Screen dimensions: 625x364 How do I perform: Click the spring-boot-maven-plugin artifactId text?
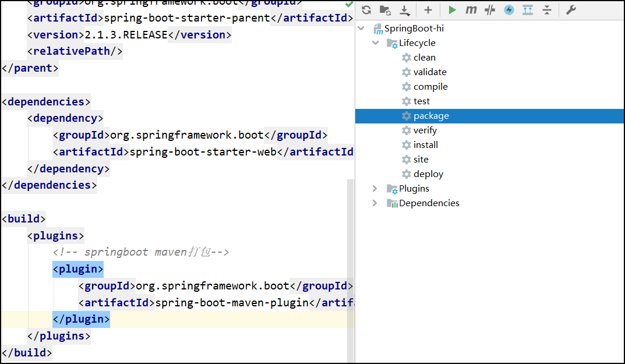coord(232,303)
